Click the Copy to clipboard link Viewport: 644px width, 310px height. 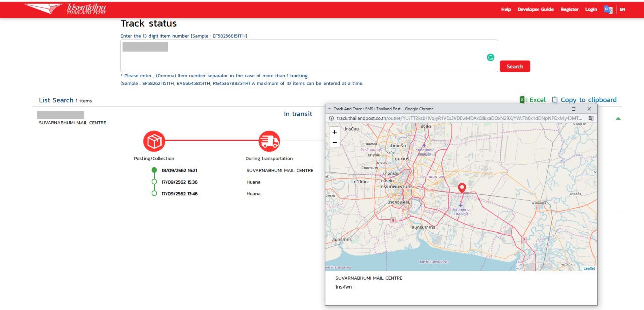(589, 100)
